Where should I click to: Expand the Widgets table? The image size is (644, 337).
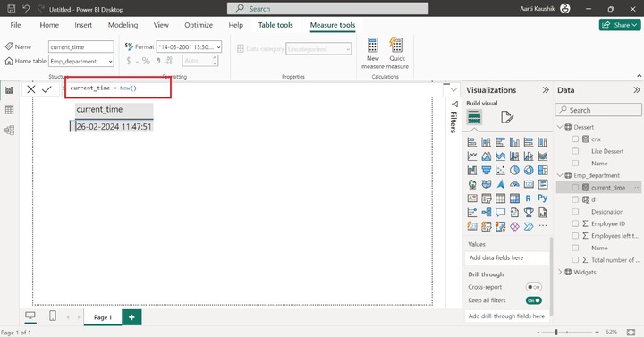[x=560, y=272]
